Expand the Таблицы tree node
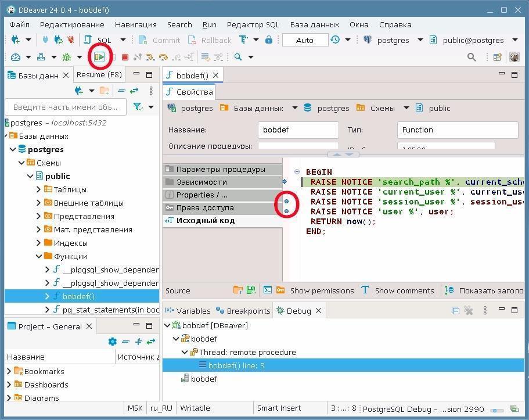Image resolution: width=529 pixels, height=420 pixels. pyautogui.click(x=38, y=189)
